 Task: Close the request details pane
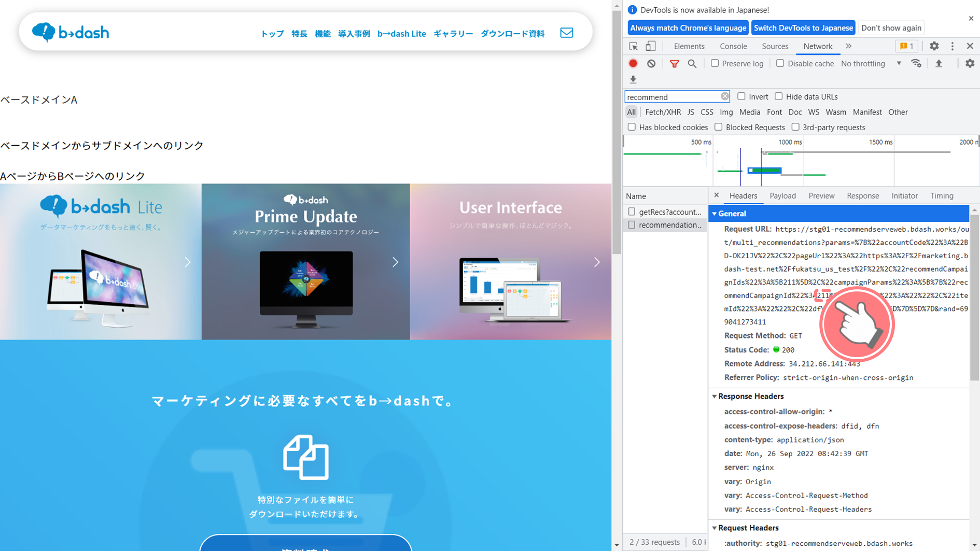(716, 195)
